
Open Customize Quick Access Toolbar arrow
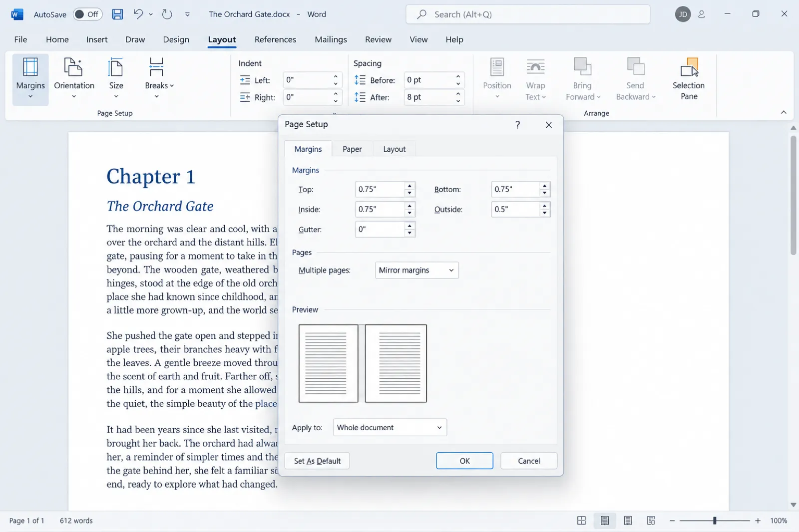pos(187,14)
